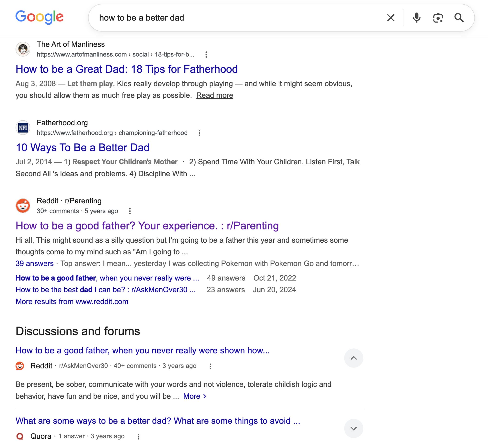Viewport: 488px width, 448px height.
Task: Click 'More results from www.reddit.com'
Action: [x=72, y=302]
